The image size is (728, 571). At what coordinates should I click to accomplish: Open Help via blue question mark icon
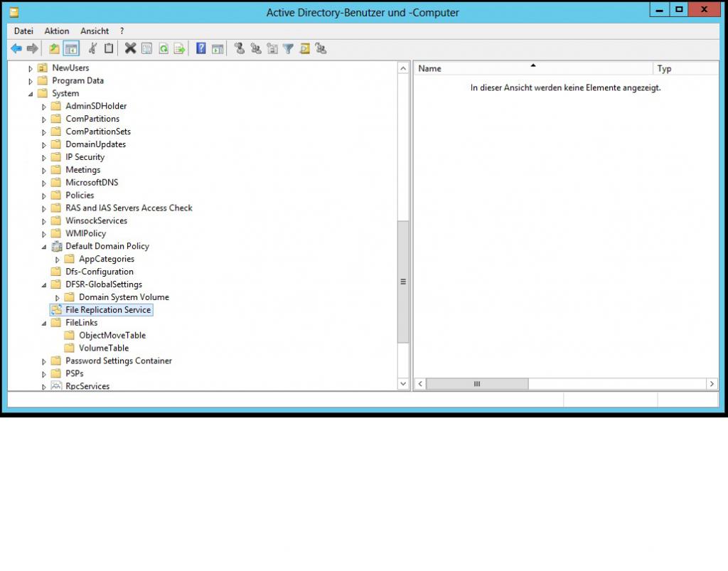pyautogui.click(x=201, y=48)
